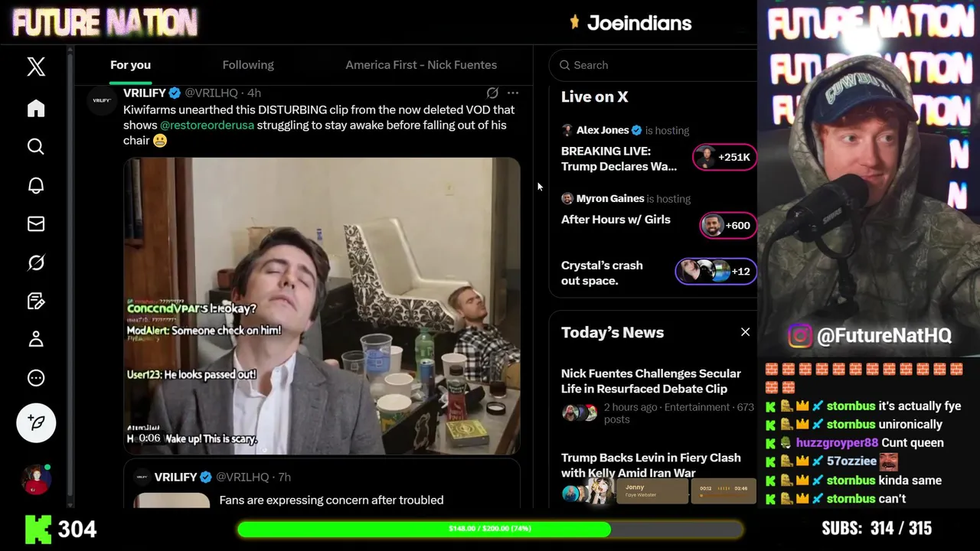This screenshot has height=551, width=980.
Task: Open BREAKING LIVE Trump Declares stream
Action: (619, 158)
